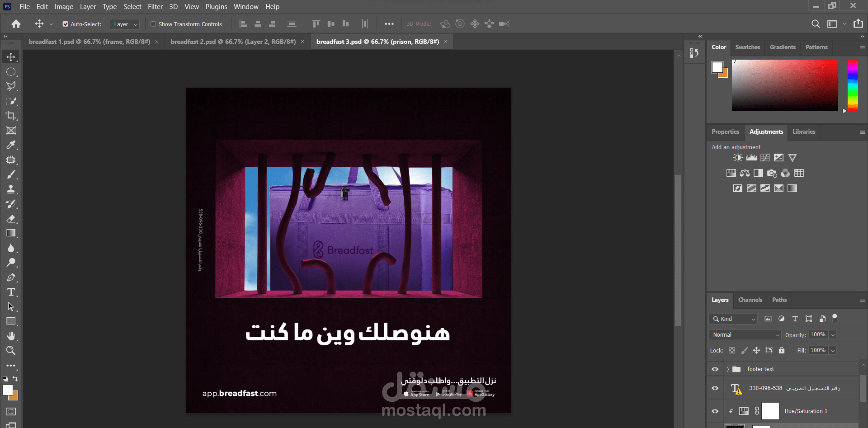Open more align options (three dots)

389,24
